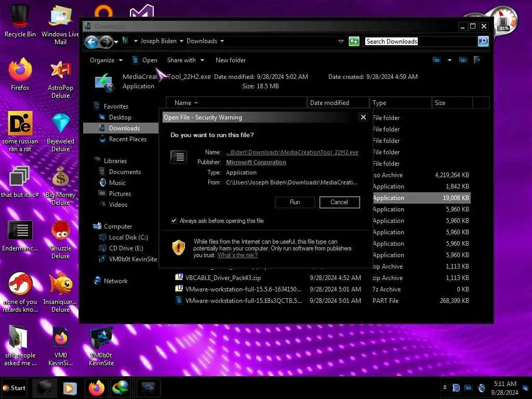
Task: Expand dropdown after Joseph Biden breadcrumb
Action: pyautogui.click(x=181, y=41)
